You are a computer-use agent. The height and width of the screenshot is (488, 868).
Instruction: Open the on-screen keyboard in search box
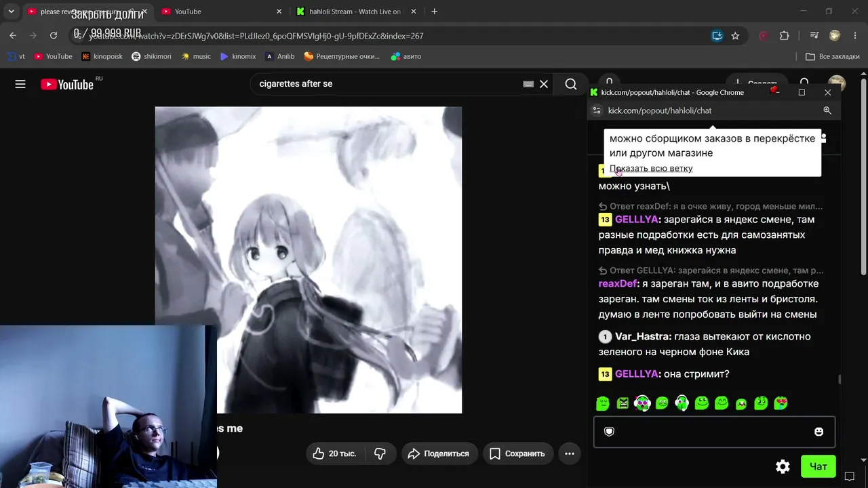[x=528, y=84]
